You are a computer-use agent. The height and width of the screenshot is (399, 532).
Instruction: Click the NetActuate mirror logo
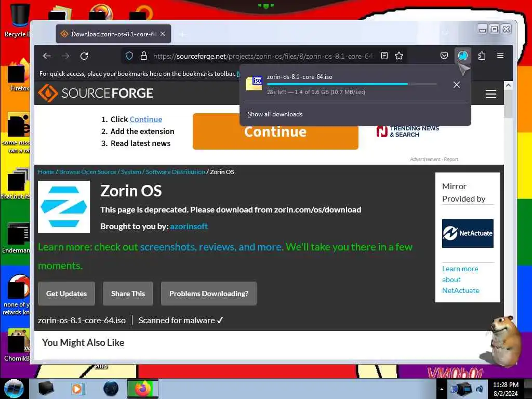468,233
